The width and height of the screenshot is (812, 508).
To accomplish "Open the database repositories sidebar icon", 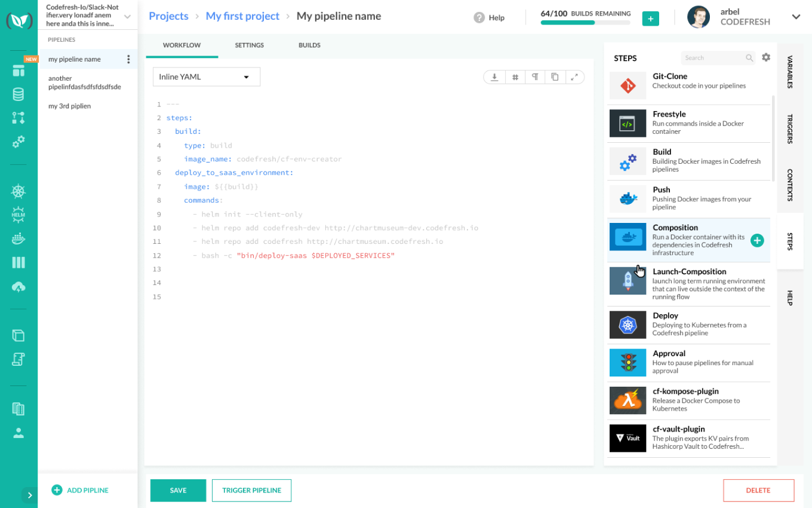I will tap(19, 94).
